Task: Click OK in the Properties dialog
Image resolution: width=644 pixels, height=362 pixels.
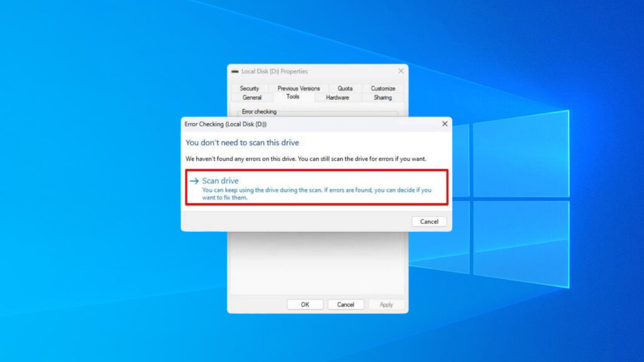Action: pos(304,304)
